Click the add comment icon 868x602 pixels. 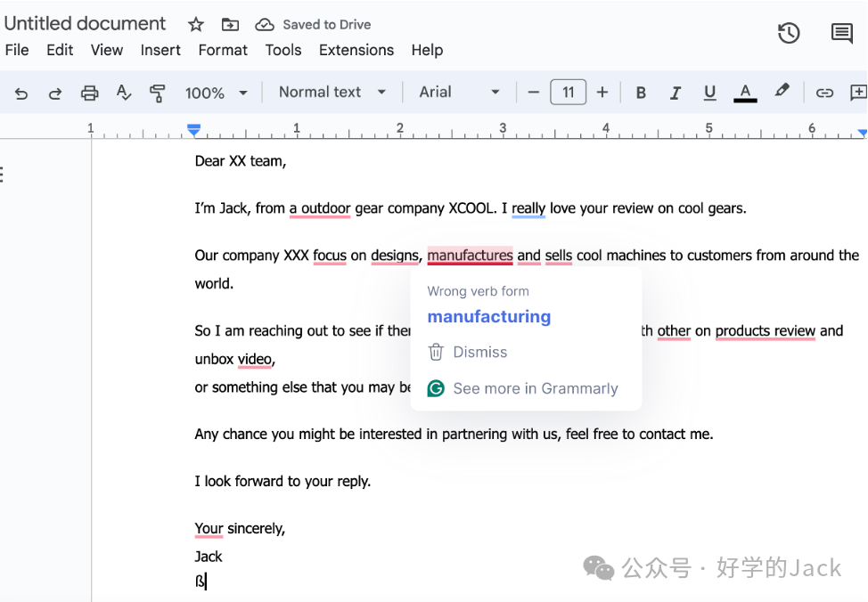click(x=858, y=93)
